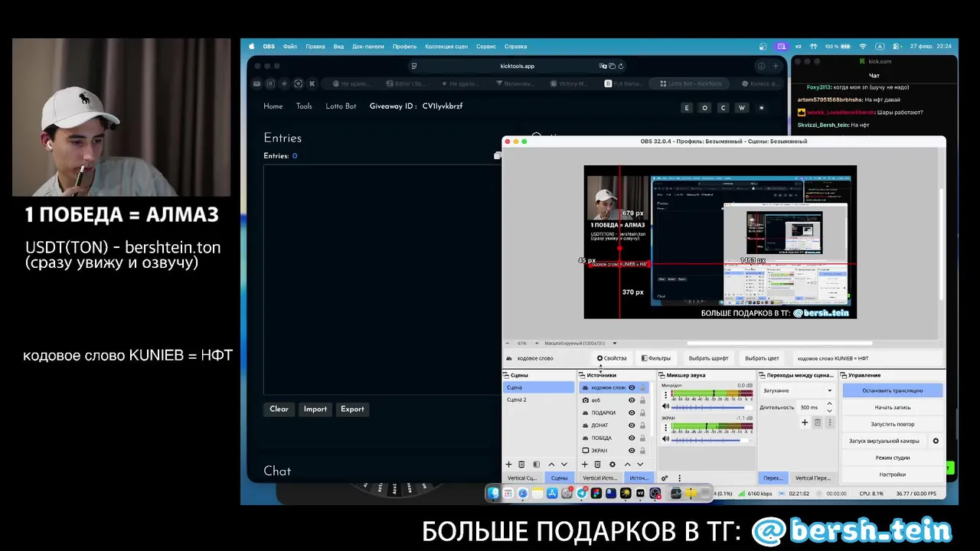
Task: Toggle the O option button on kicktools
Action: [705, 108]
